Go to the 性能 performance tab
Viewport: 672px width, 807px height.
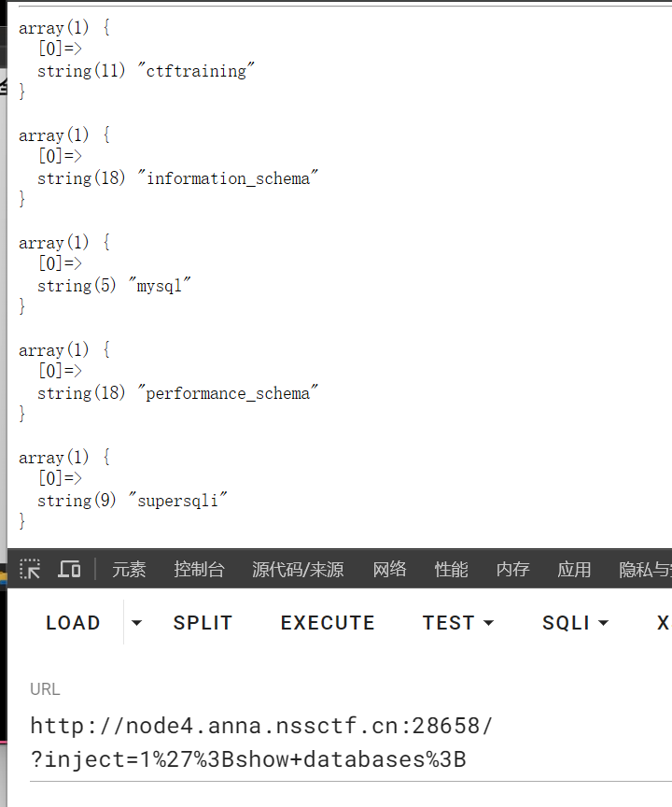click(451, 569)
